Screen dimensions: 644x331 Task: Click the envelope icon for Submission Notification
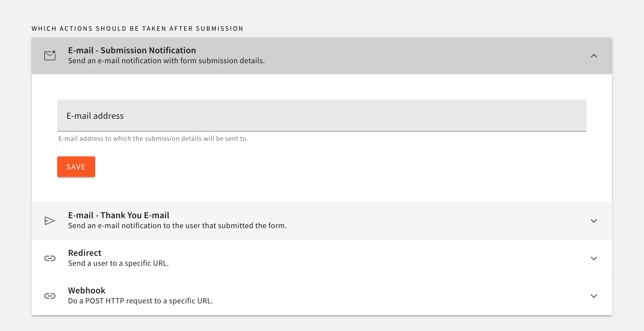(50, 56)
